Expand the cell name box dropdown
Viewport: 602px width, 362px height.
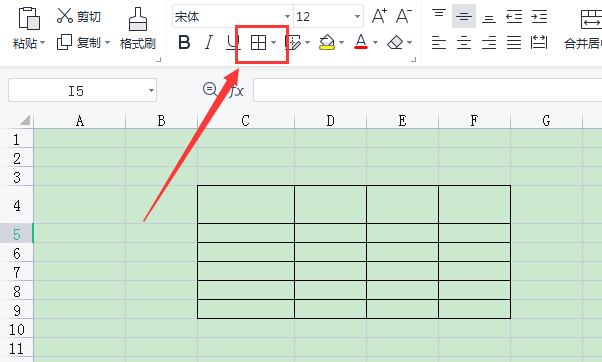(151, 91)
